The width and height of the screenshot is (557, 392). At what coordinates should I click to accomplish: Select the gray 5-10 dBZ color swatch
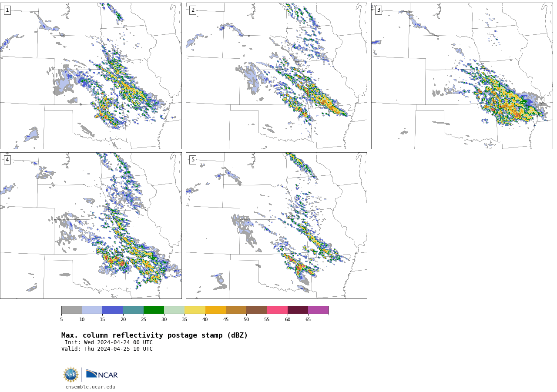pyautogui.click(x=71, y=310)
